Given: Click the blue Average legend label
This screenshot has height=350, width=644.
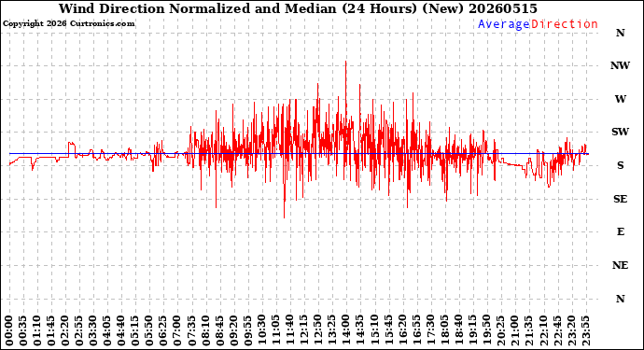Looking at the screenshot, I should 504,24.
